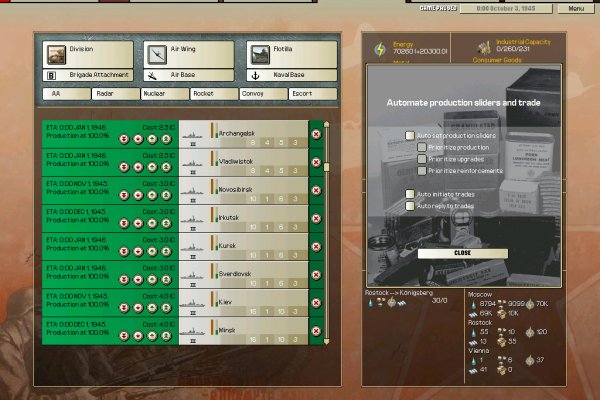Choose the AA build button
Screen dimensions: 600x400
point(67,94)
